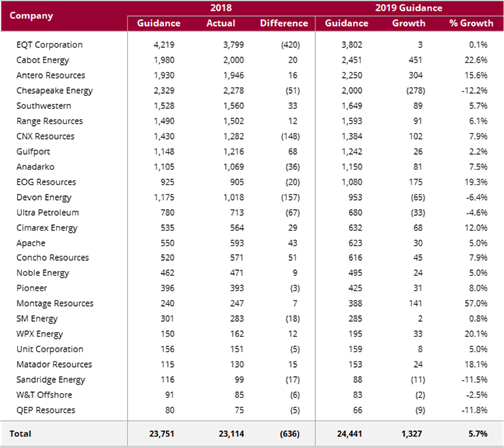Select Sandridge Energy company name
The height and width of the screenshot is (447, 504).
pos(51,380)
